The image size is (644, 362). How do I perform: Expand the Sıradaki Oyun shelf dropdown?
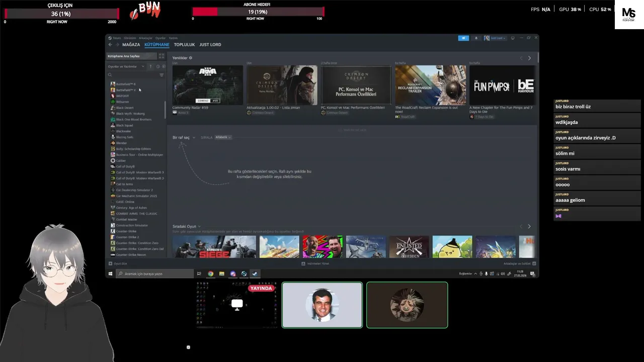click(187, 226)
